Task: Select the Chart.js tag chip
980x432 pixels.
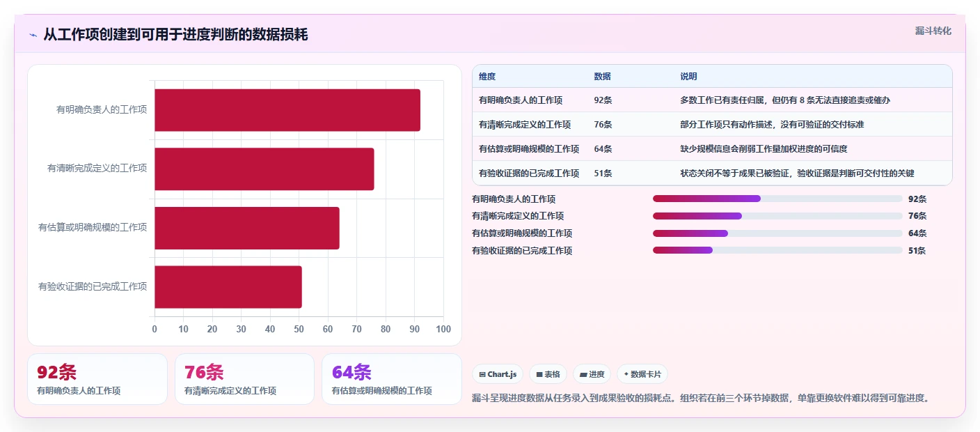Action: click(x=498, y=374)
